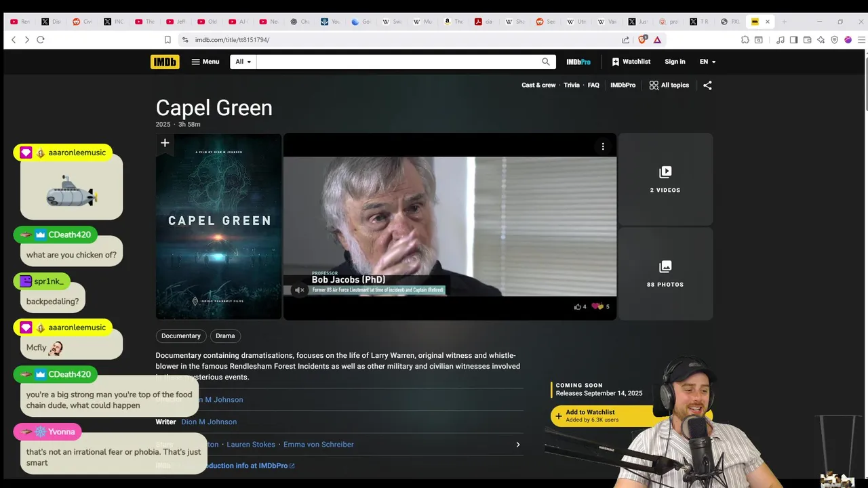The width and height of the screenshot is (868, 488).
Task: Switch to the first YouTube tab
Action: [x=20, y=22]
